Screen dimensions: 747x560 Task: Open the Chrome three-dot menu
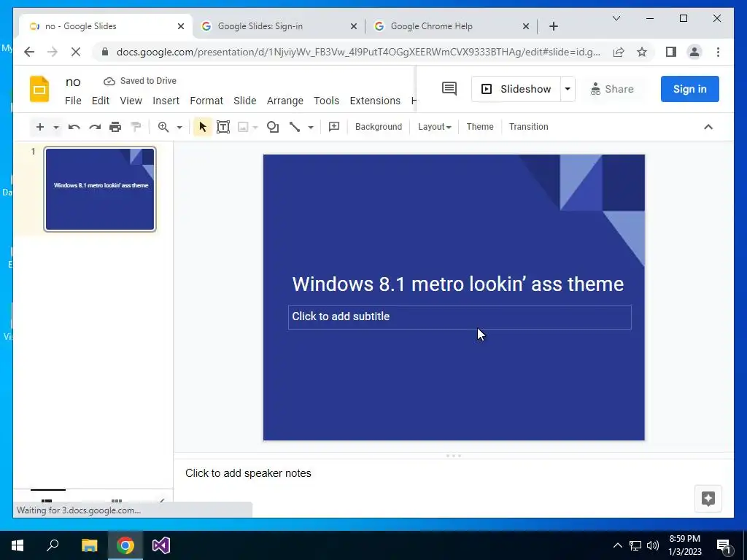point(718,52)
